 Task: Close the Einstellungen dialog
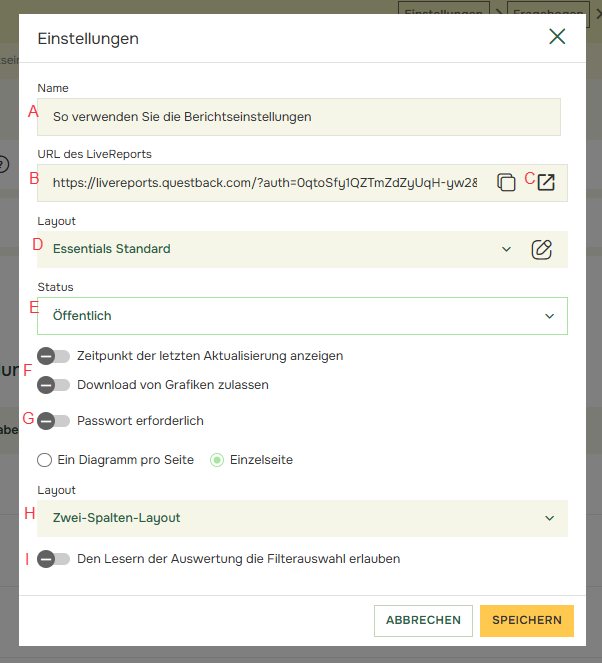click(557, 37)
